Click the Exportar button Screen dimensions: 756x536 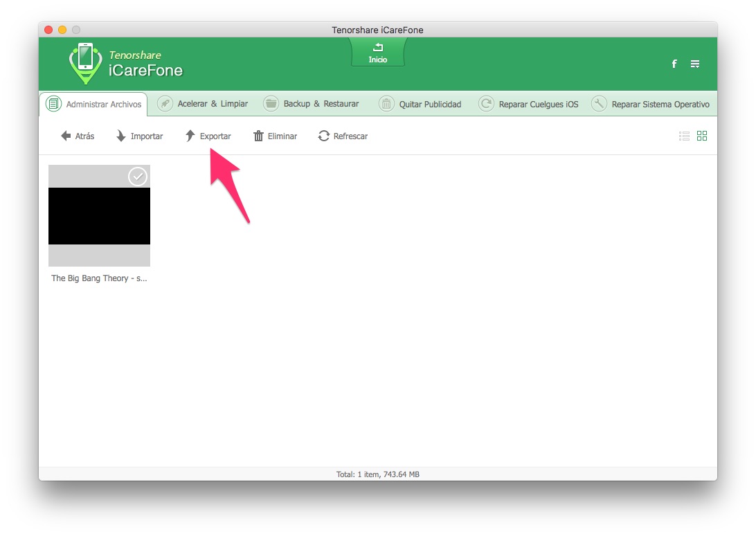(208, 136)
